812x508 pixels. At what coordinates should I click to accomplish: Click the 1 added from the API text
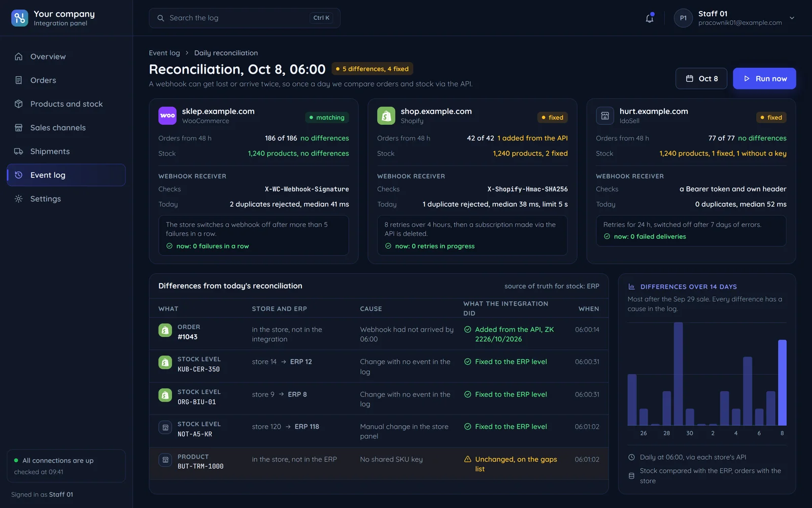coord(532,138)
